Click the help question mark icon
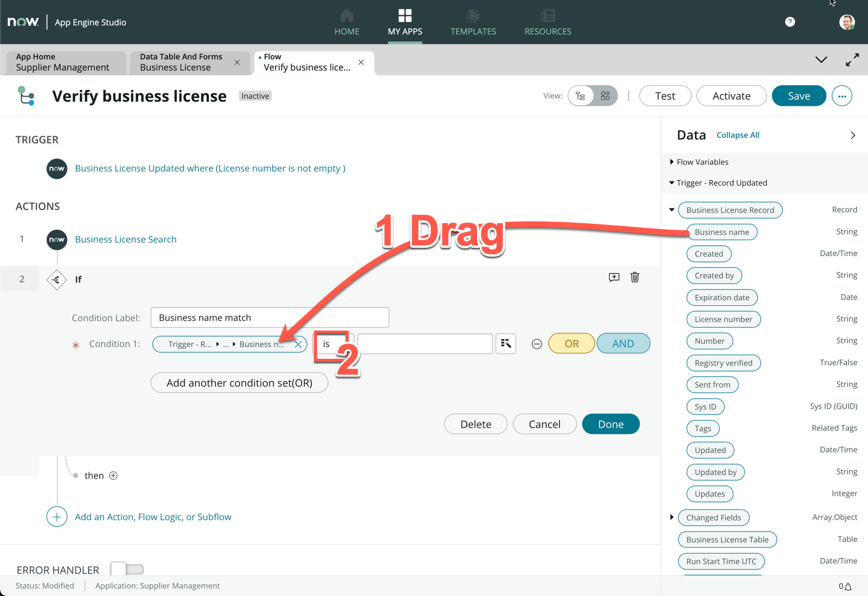The image size is (868, 596). [x=790, y=22]
